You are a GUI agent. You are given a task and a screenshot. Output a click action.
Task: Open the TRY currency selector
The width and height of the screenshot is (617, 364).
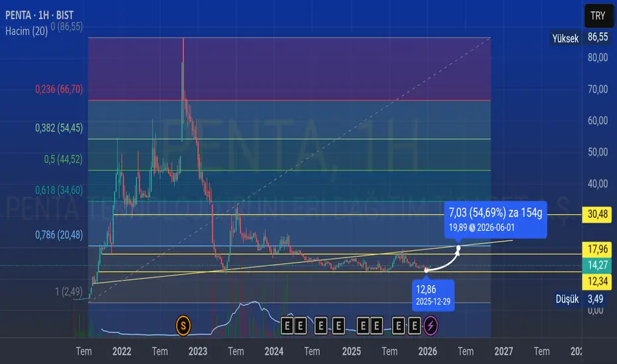tap(598, 16)
